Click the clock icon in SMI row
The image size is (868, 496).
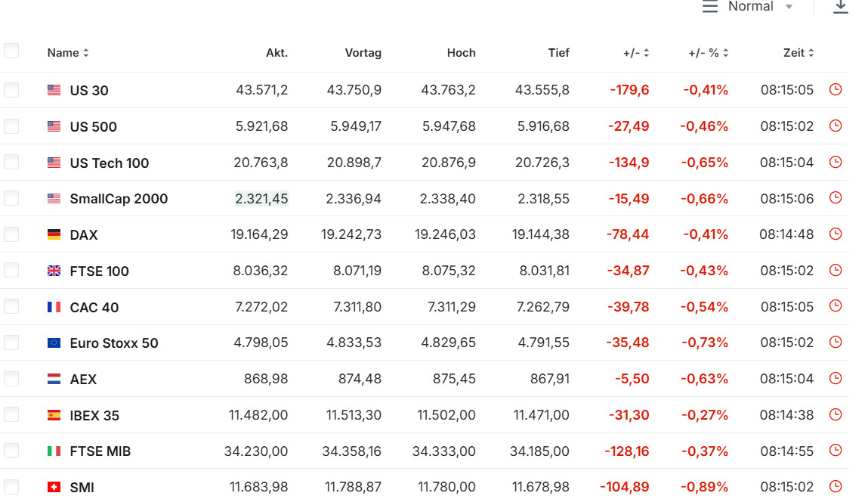point(836,486)
